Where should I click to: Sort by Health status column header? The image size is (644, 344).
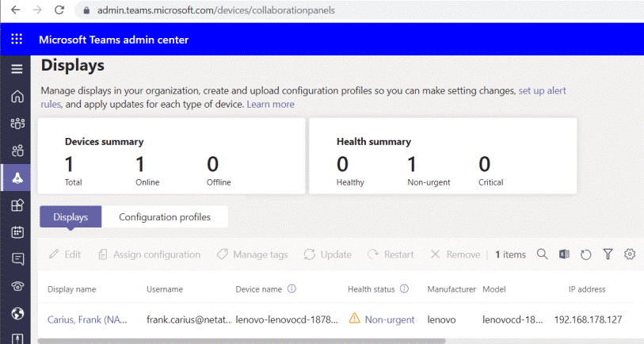coord(372,289)
